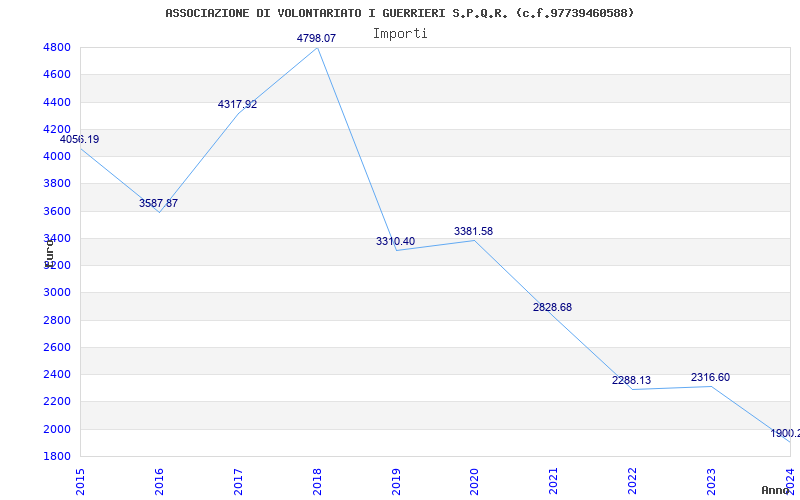Image resolution: width=800 pixels, height=500 pixels.
Task: Click the y-axis value 4000
Action: point(57,156)
